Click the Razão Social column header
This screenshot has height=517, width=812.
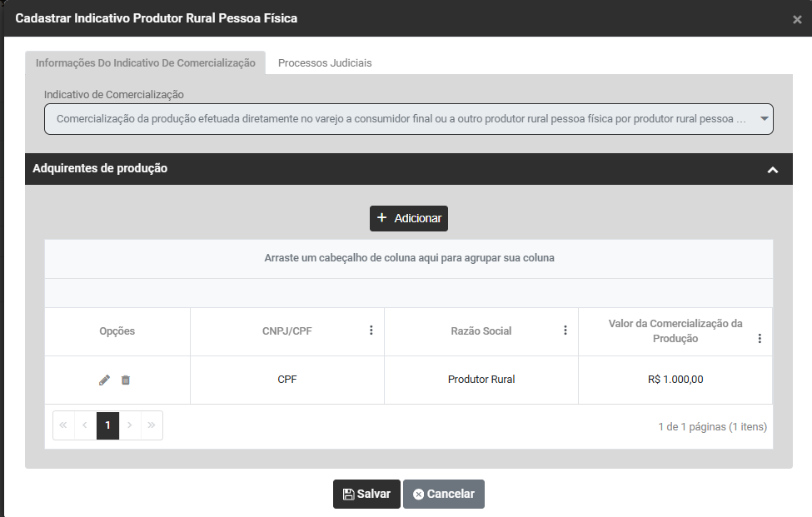coord(481,331)
